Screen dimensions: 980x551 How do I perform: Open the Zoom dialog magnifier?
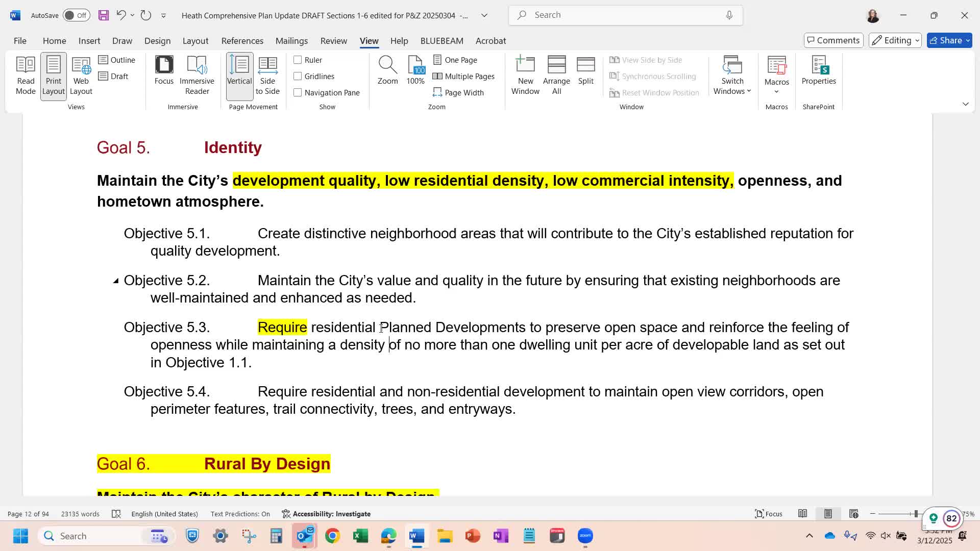pos(387,70)
